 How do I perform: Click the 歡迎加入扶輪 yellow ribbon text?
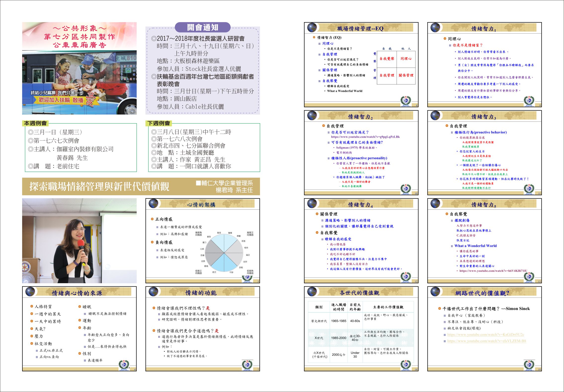61,100
